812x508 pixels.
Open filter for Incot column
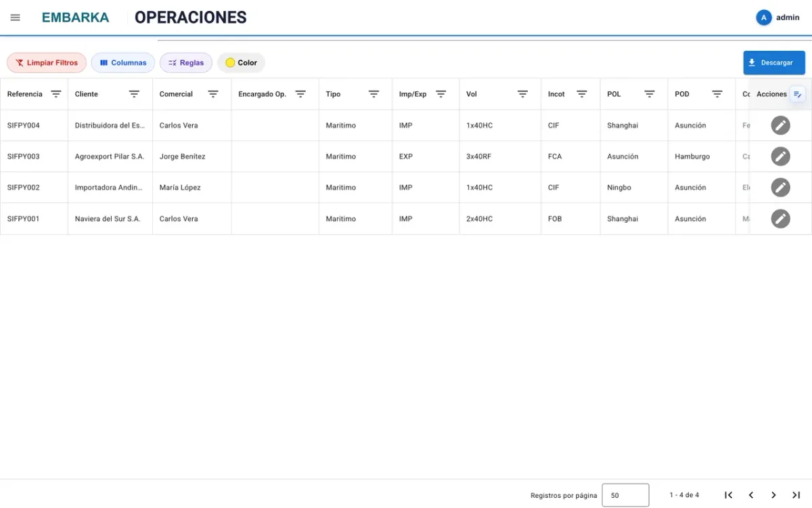tap(582, 94)
